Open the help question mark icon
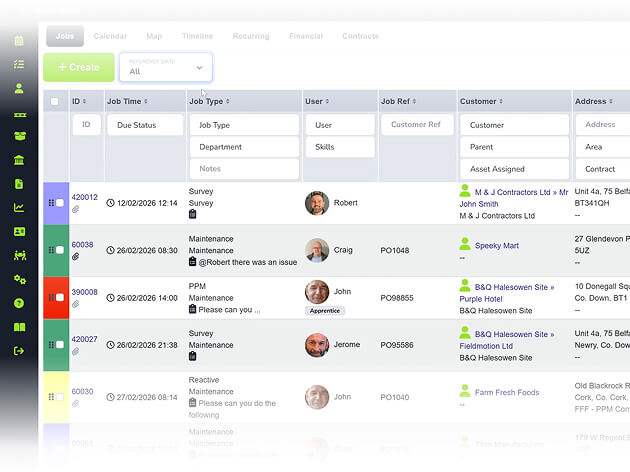This screenshot has height=472, width=630. [x=19, y=303]
